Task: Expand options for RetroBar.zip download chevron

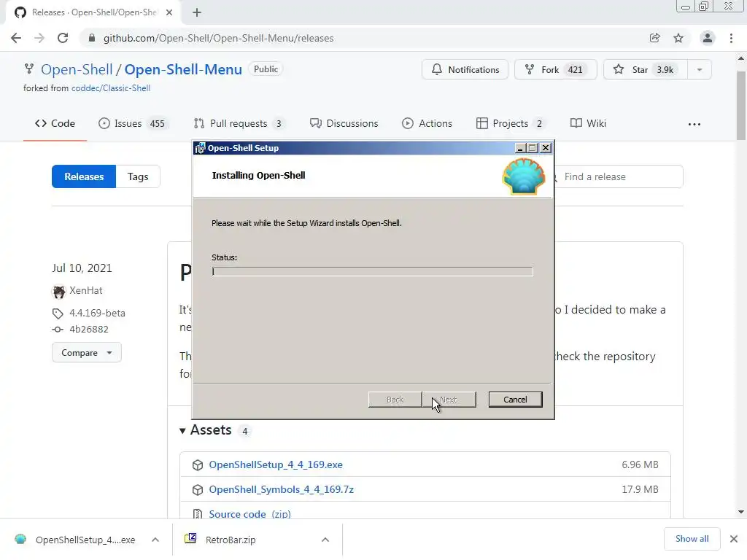Action: pyautogui.click(x=325, y=540)
